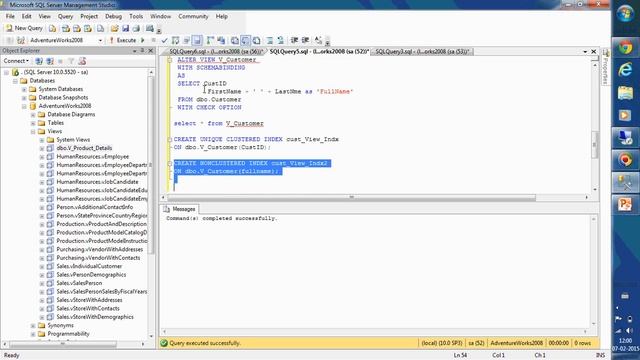Click the Results to Grid icon
Screen dimensions: 640x360
pyautogui.click(x=245, y=40)
